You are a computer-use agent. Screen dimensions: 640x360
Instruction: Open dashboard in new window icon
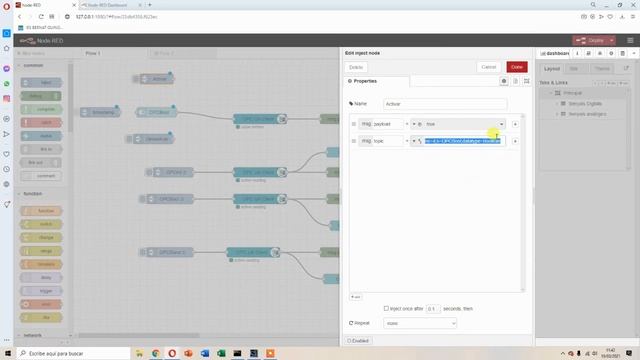point(626,69)
